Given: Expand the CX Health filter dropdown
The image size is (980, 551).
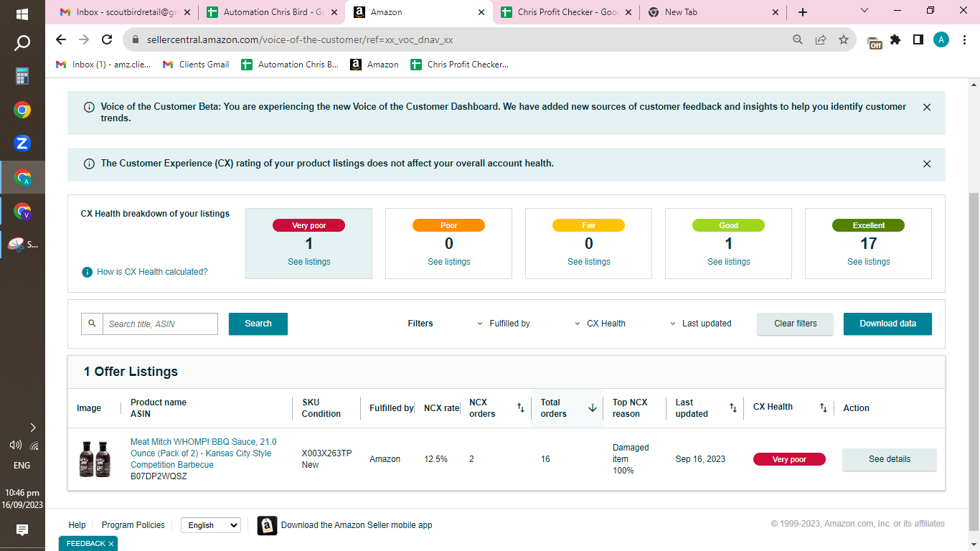Looking at the screenshot, I should [600, 324].
